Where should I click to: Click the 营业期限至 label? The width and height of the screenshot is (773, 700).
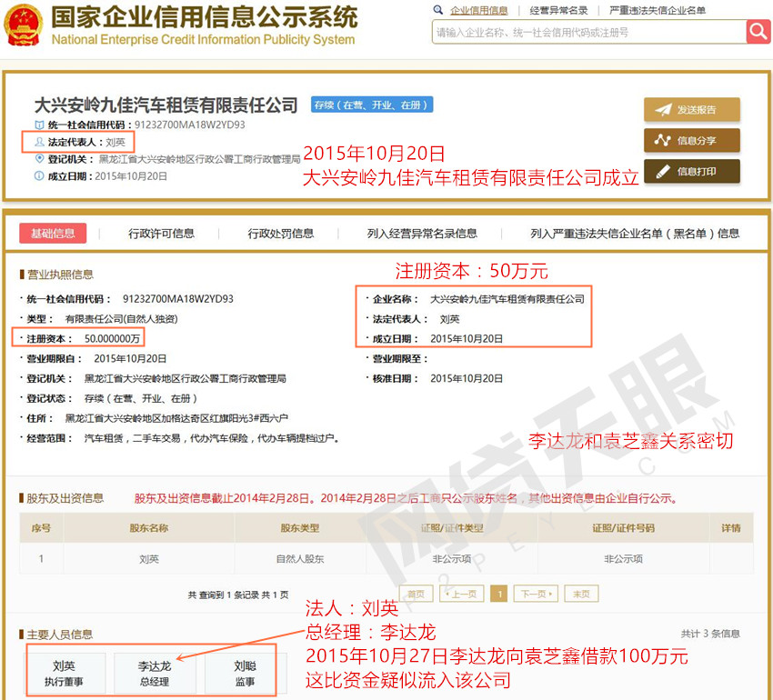coord(400,358)
